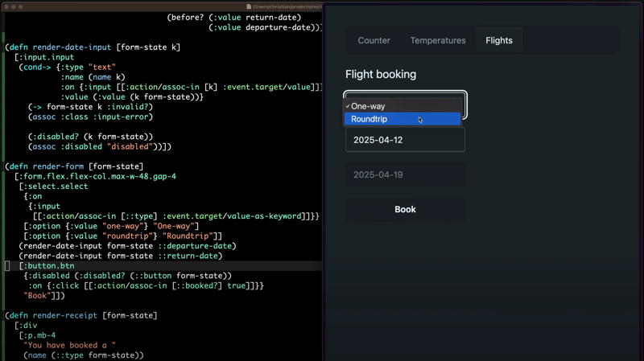Click the line '{:disabled (:disabled? (::button form-state))'
Screen dimensions: 644x361
point(128,276)
